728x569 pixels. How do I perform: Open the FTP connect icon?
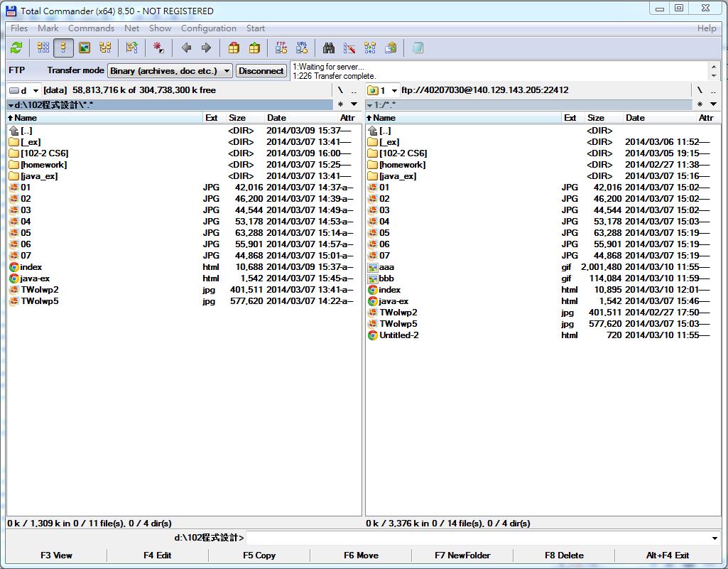point(281,48)
